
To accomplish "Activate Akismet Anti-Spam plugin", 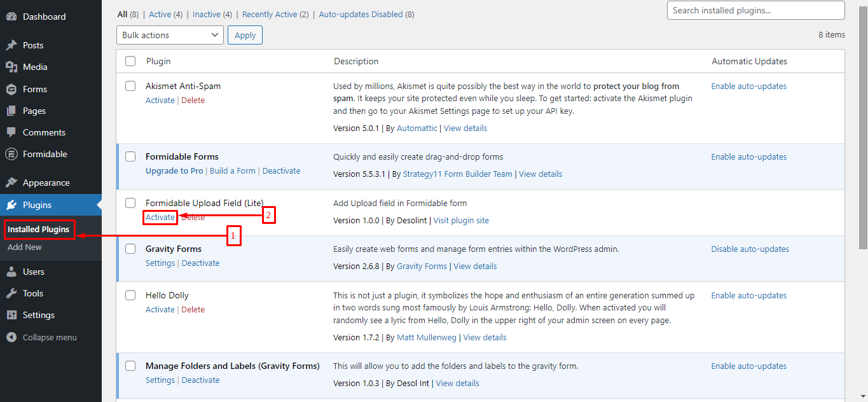I will point(160,100).
